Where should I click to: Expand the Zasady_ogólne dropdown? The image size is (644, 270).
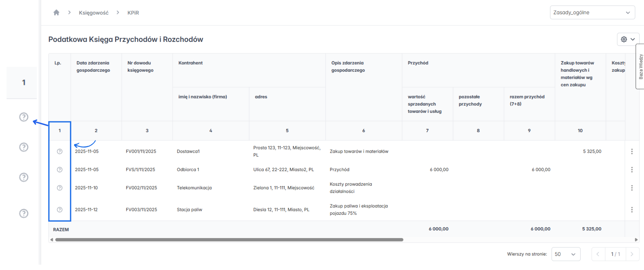(592, 12)
